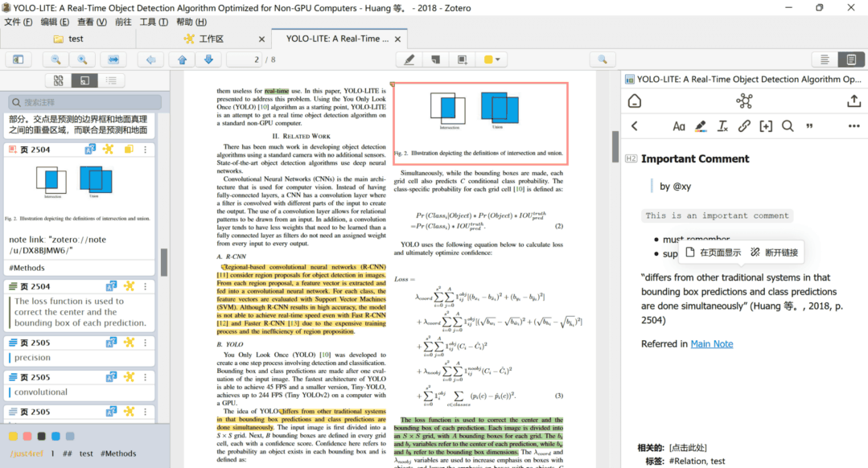
Task: Select the highlight text pen tool
Action: click(x=409, y=60)
